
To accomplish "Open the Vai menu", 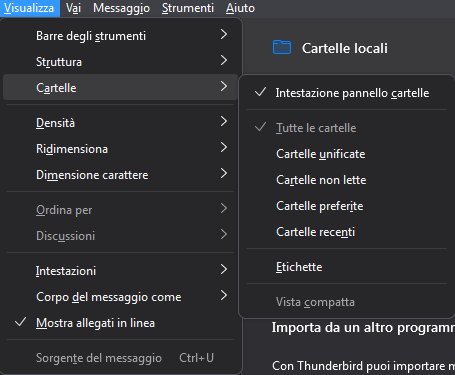I will [73, 8].
